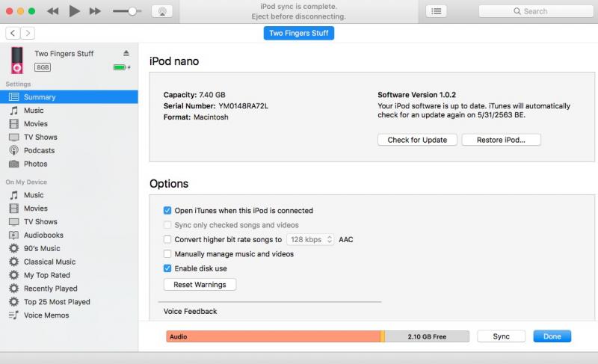Open the 128 kbps bit rate dropdown

click(310, 239)
